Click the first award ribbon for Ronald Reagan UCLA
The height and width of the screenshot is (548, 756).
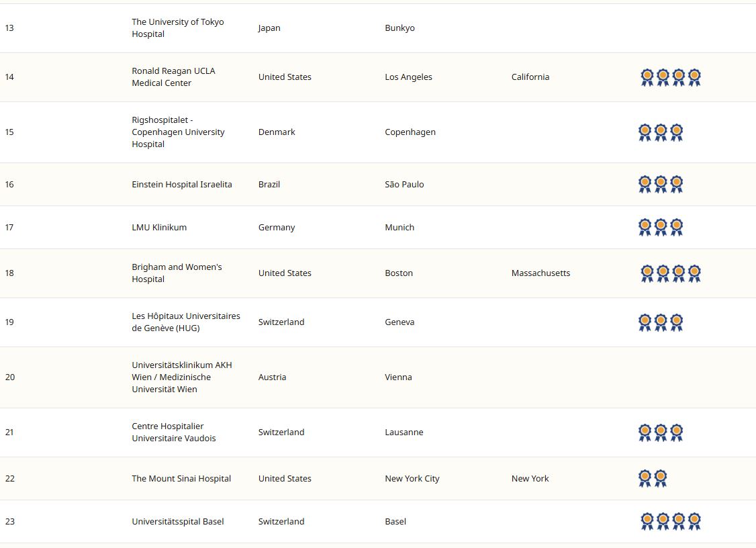coord(647,77)
